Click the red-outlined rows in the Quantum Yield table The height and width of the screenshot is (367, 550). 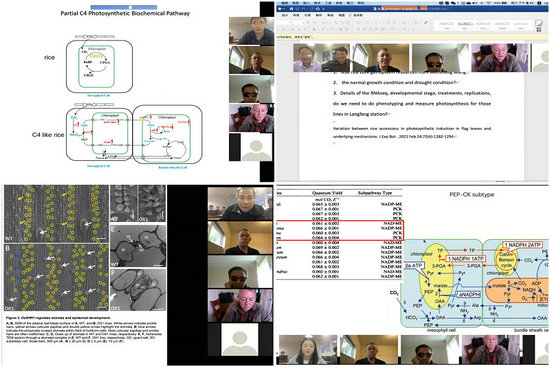pos(340,231)
